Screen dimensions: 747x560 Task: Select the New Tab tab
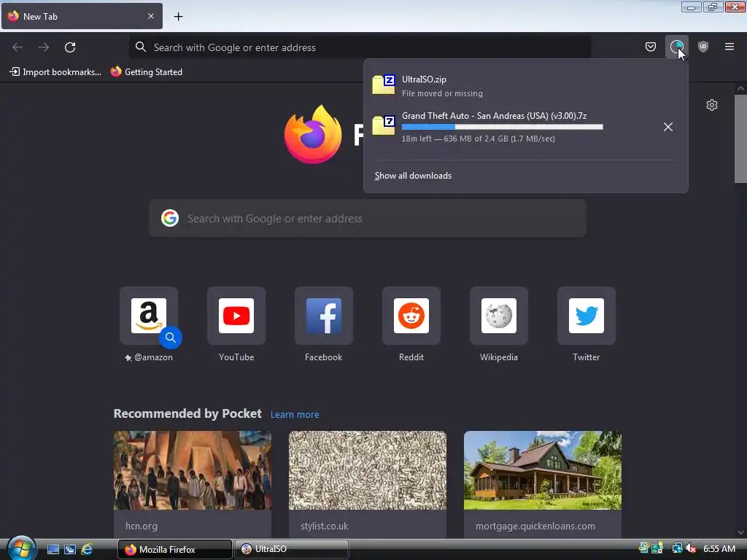point(82,16)
